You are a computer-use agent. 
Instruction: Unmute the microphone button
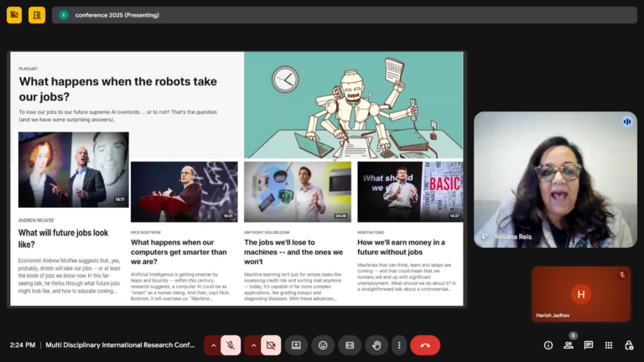point(231,344)
